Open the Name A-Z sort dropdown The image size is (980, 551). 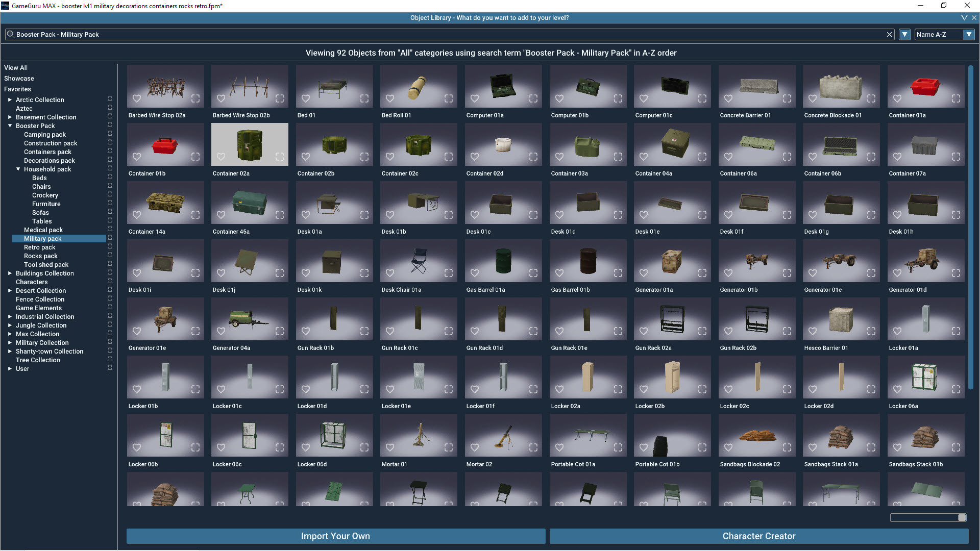point(969,34)
